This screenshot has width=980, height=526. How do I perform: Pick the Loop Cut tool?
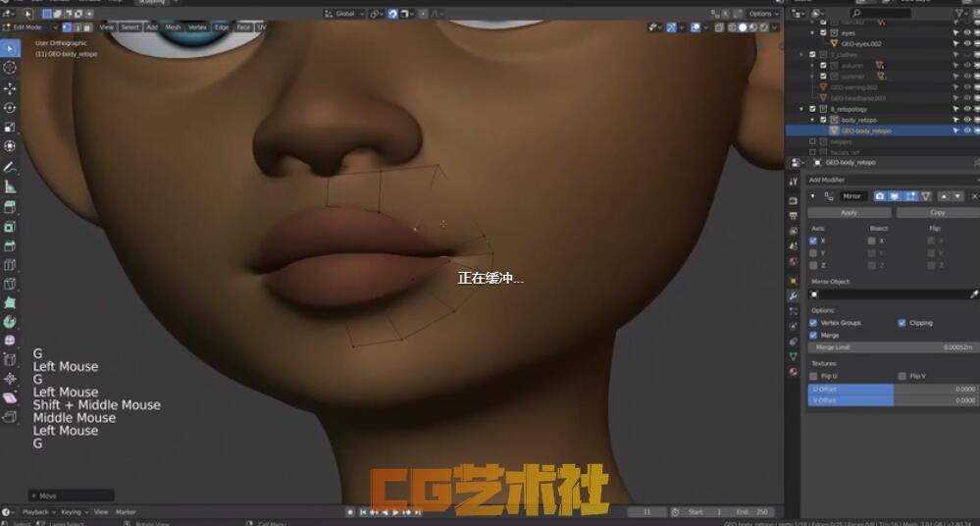[x=10, y=265]
